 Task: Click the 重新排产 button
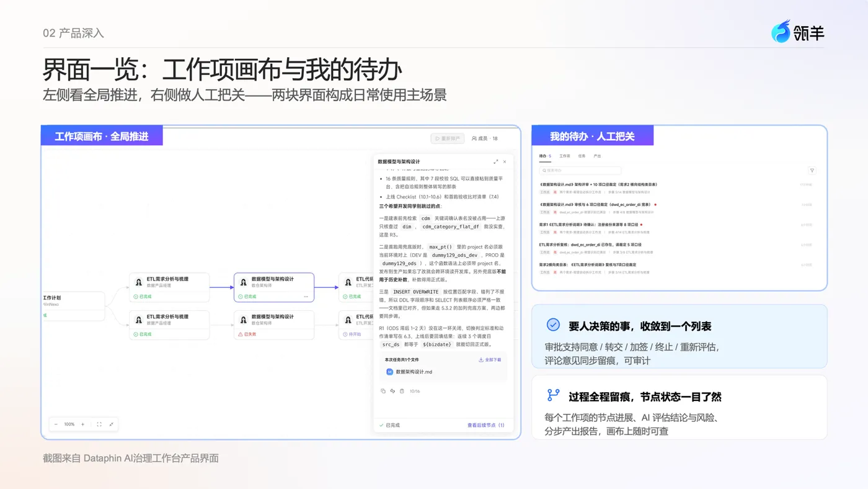pyautogui.click(x=448, y=138)
